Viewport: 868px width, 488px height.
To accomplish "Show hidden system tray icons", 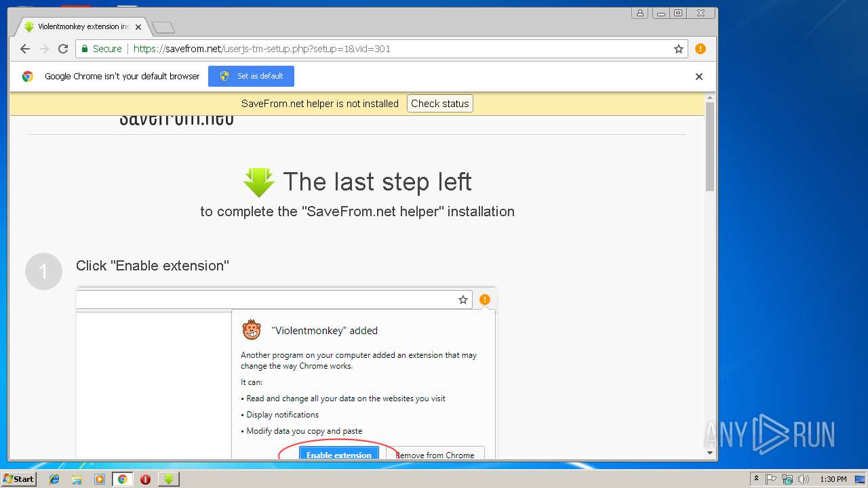I will pyautogui.click(x=756, y=479).
